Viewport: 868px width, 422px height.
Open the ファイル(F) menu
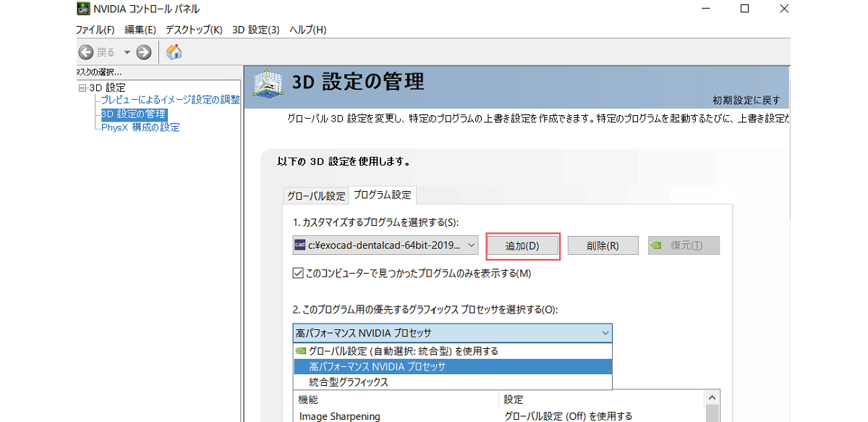[95, 30]
